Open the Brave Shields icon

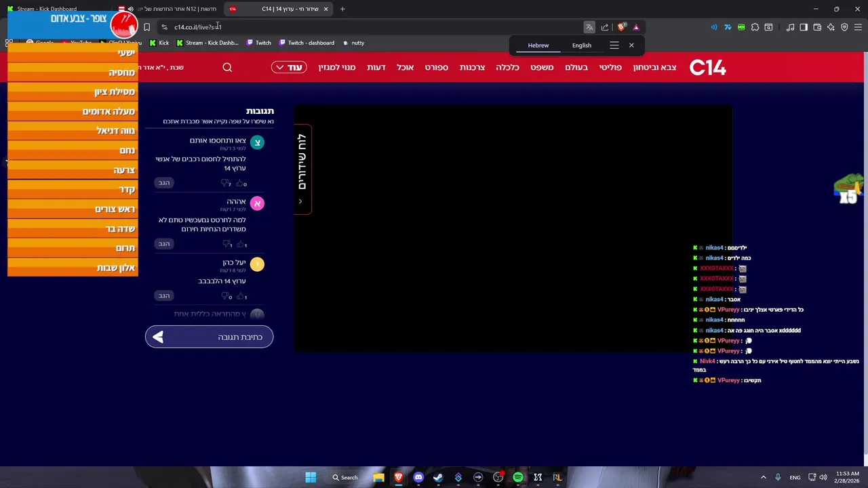pos(621,27)
